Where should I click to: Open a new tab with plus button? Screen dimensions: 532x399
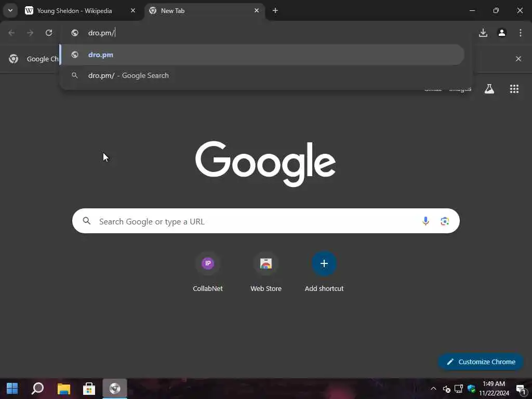pos(275,10)
